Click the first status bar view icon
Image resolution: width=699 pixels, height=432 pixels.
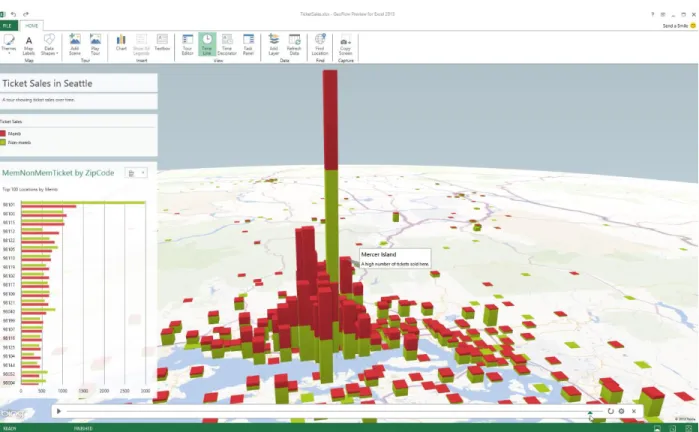pos(657,428)
